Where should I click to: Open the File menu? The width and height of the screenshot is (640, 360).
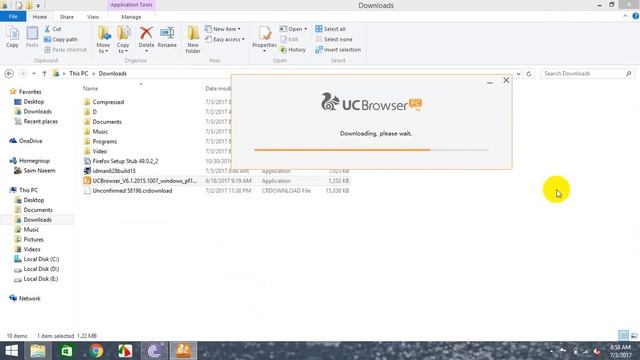point(13,17)
